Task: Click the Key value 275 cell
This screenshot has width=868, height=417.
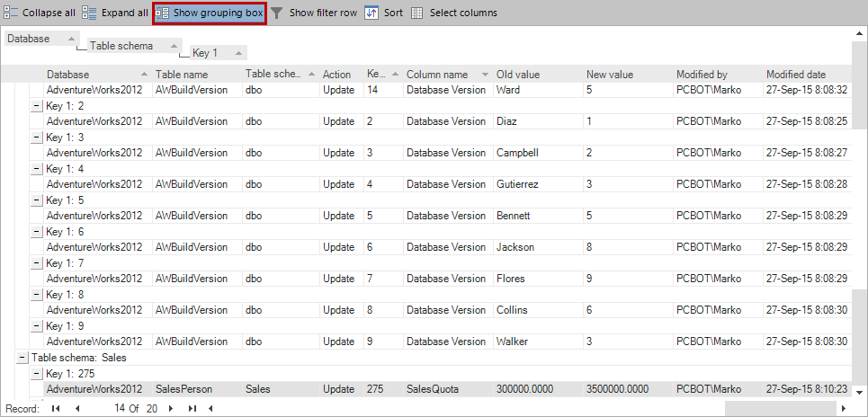Action: pos(383,389)
